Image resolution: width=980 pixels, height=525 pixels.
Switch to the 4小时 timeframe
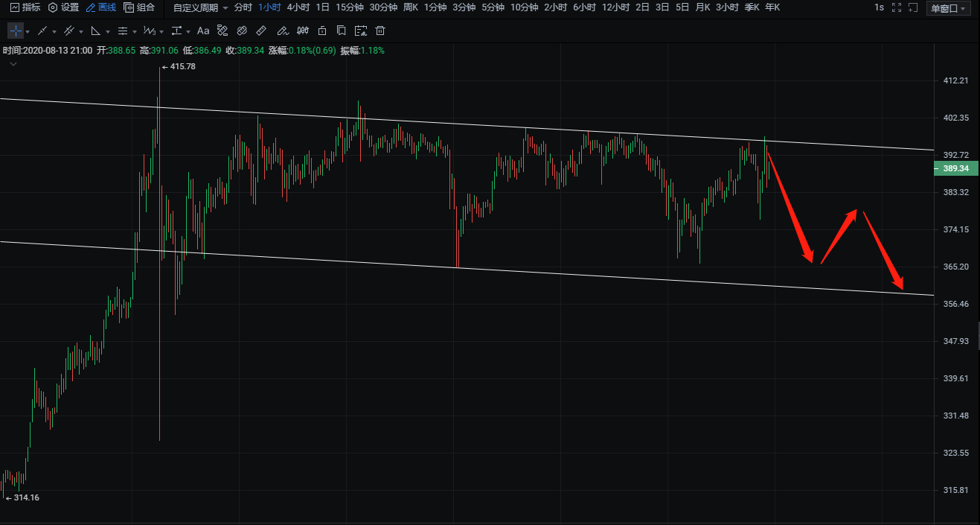coord(298,7)
